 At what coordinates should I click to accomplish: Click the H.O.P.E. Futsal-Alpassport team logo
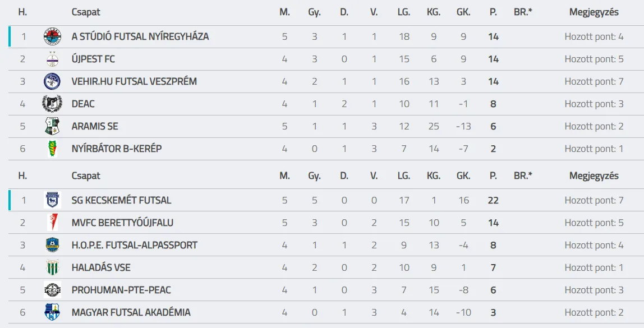pyautogui.click(x=52, y=246)
